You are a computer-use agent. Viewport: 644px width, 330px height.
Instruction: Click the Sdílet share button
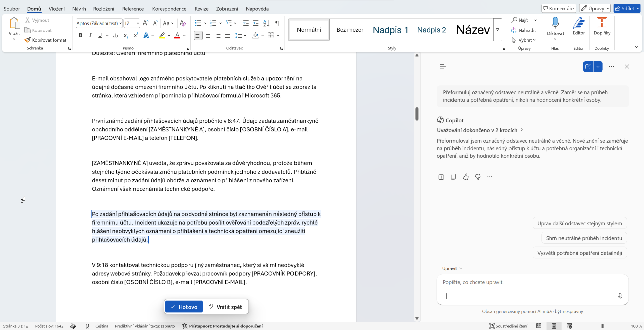tap(625, 8)
